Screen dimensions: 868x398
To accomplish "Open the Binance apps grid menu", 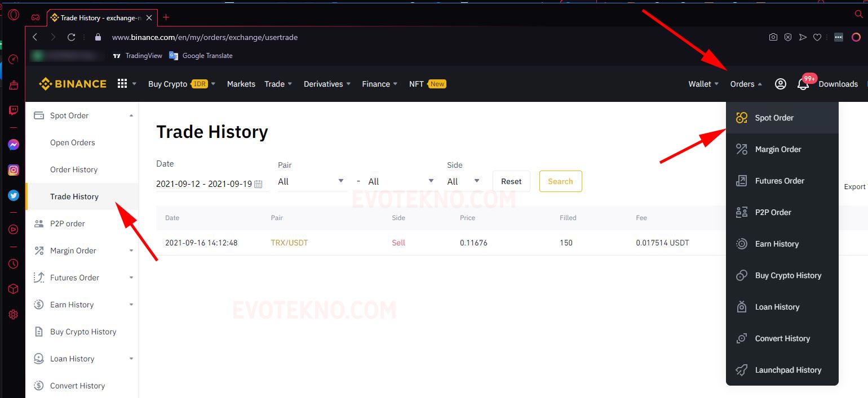I will pos(122,84).
